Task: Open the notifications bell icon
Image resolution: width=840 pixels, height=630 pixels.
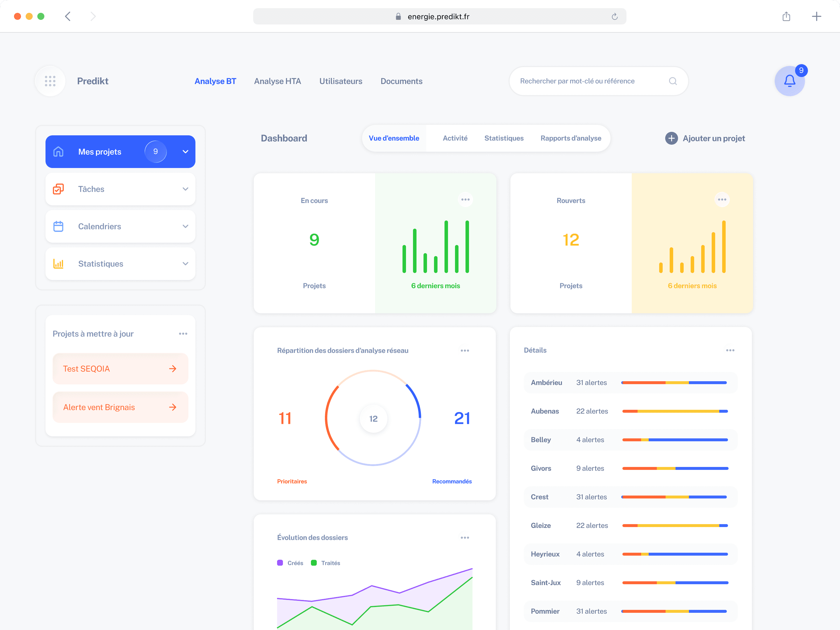Action: click(x=789, y=81)
